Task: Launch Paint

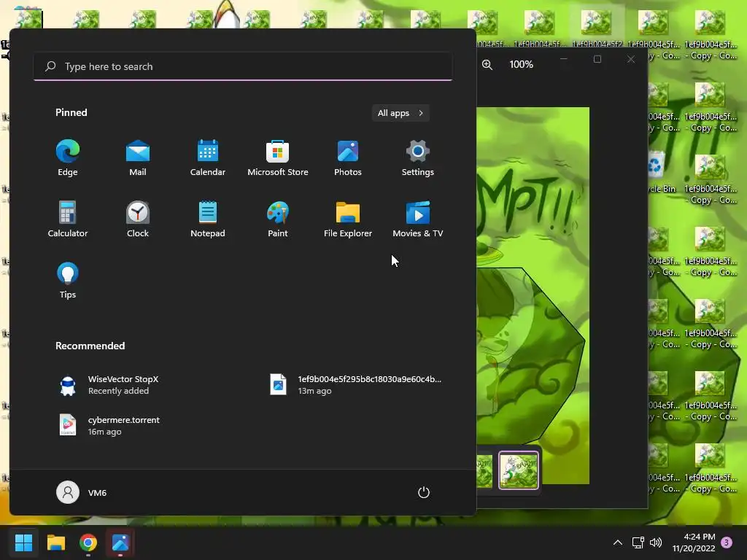Action: point(278,219)
